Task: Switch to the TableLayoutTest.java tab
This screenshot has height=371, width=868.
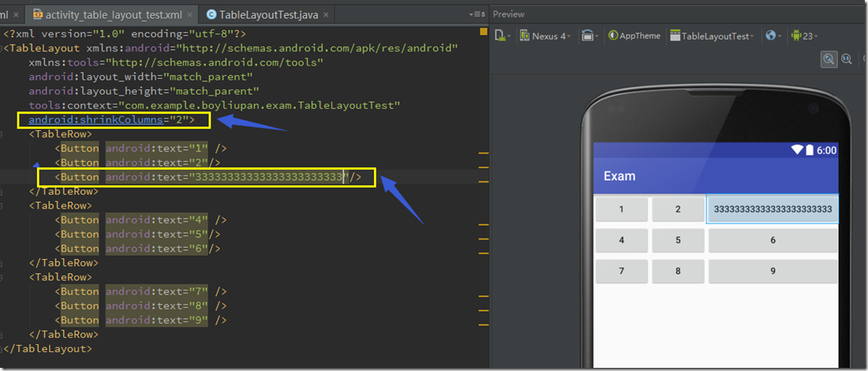Action: pyautogui.click(x=268, y=14)
